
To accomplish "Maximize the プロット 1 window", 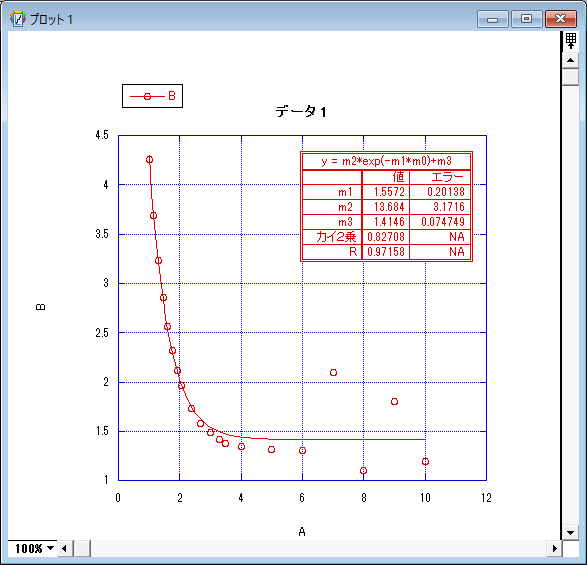I will (527, 19).
